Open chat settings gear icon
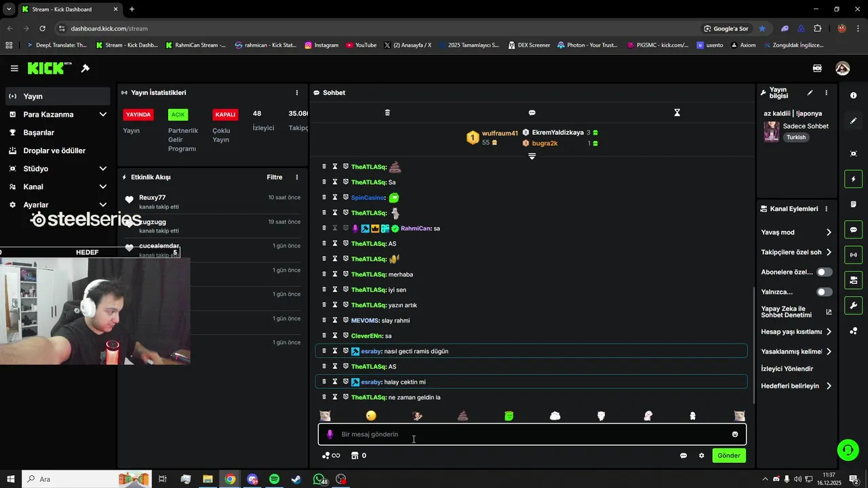This screenshot has width=868, height=488. click(x=701, y=455)
